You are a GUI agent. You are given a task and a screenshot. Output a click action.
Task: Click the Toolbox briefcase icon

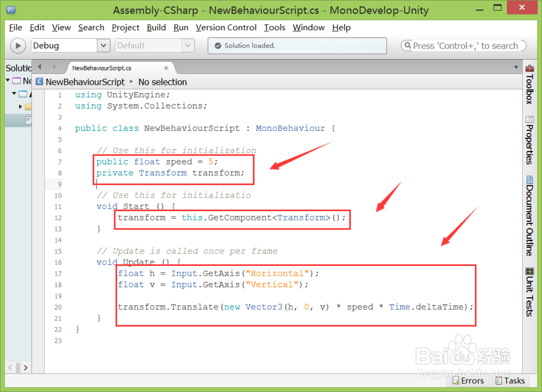pos(530,68)
